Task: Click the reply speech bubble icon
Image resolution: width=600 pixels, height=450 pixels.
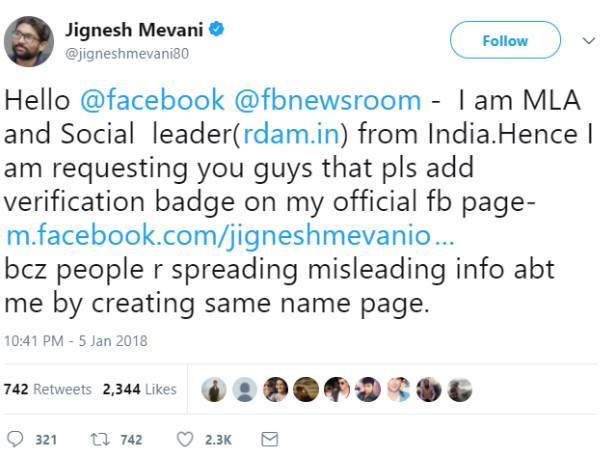Action: coord(15,439)
